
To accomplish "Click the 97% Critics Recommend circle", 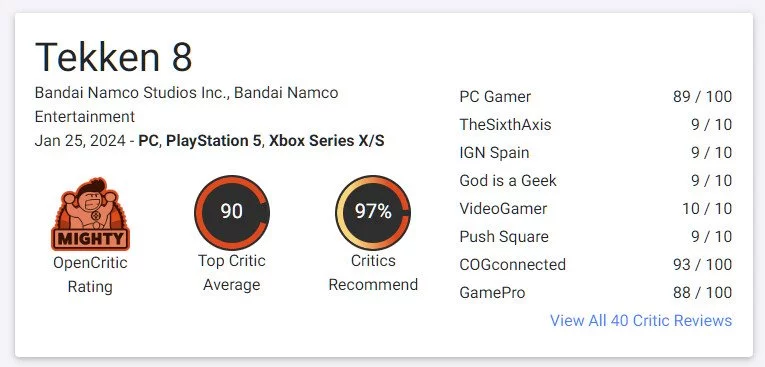I will pos(373,212).
